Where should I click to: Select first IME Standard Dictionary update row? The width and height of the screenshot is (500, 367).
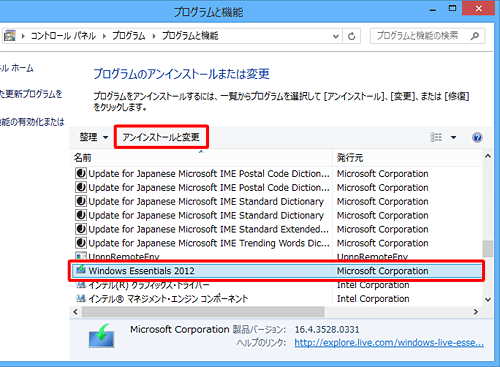(277, 201)
